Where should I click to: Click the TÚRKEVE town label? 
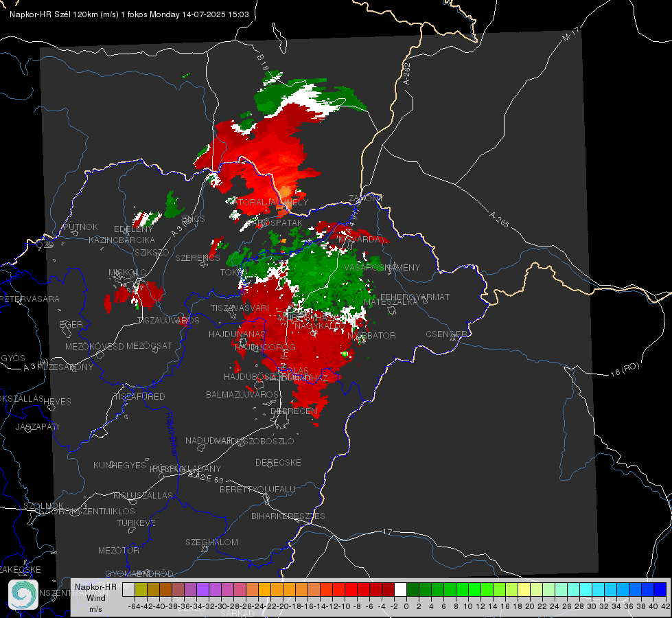tap(137, 523)
